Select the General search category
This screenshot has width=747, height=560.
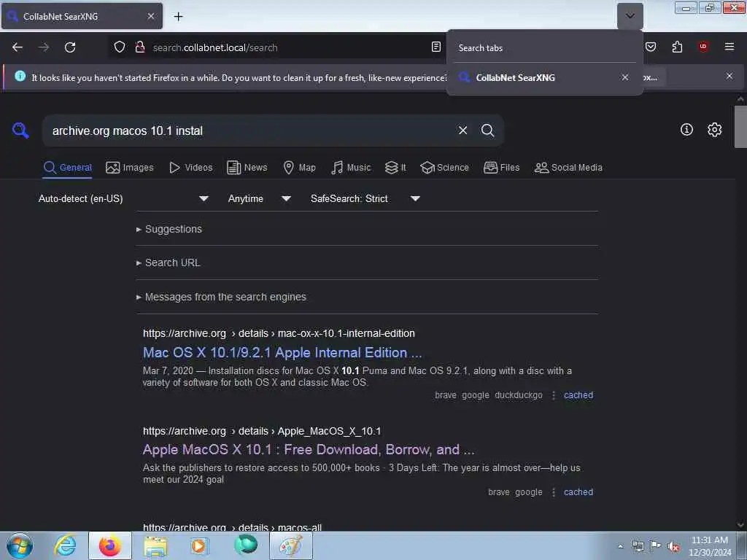(67, 168)
